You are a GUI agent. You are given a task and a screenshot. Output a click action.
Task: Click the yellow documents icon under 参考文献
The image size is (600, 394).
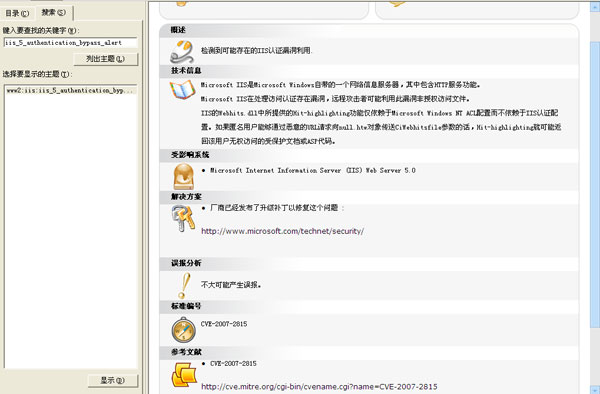coord(184,374)
